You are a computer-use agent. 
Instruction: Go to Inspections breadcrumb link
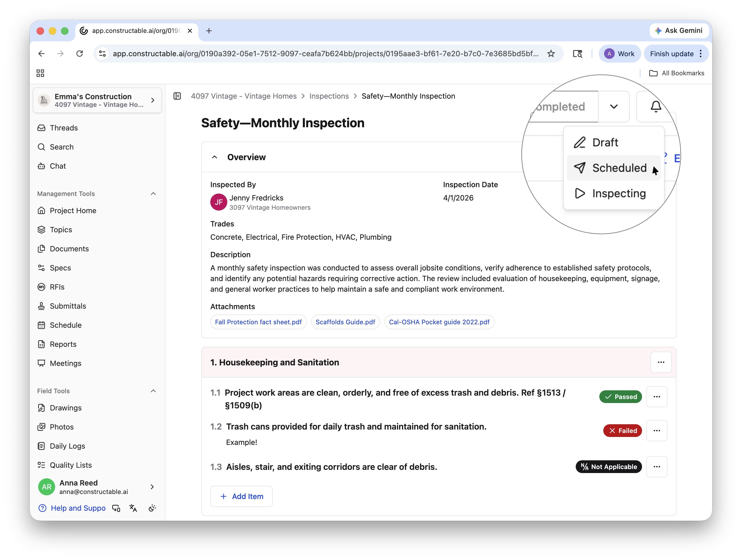pyautogui.click(x=329, y=96)
